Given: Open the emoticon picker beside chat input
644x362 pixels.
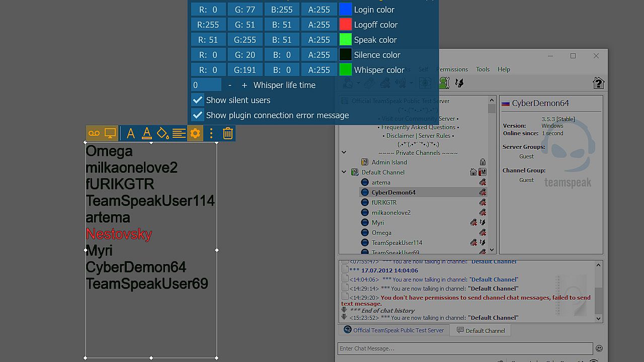Looking at the screenshot, I should click(599, 348).
